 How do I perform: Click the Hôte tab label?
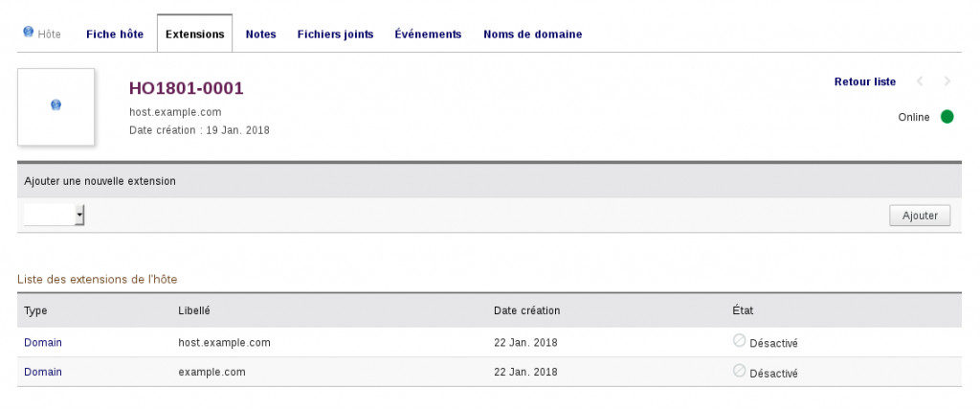coord(49,34)
